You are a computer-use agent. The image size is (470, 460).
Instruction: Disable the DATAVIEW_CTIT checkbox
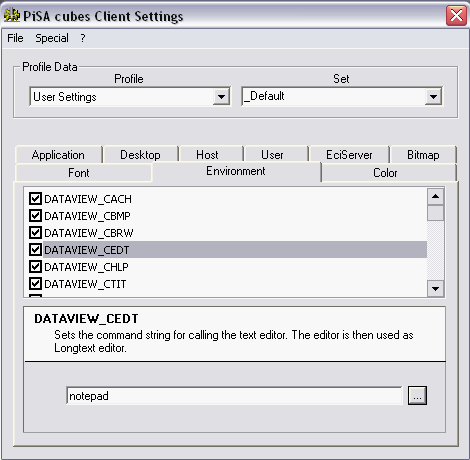35,283
